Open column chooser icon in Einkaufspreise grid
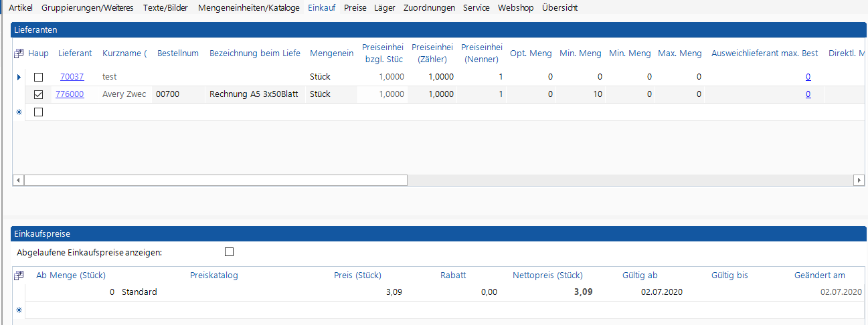Viewport: 868px width, 325px height. point(19,276)
